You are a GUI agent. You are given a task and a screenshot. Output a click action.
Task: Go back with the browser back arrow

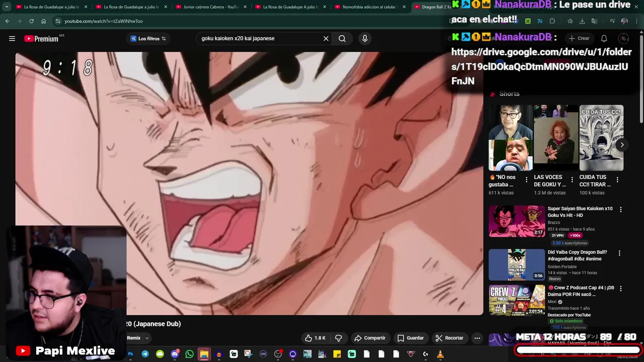click(x=7, y=21)
